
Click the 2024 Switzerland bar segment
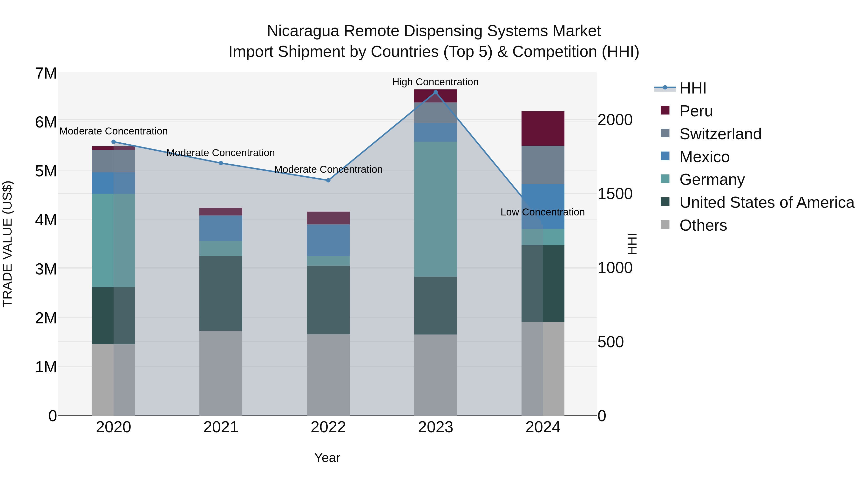click(543, 165)
